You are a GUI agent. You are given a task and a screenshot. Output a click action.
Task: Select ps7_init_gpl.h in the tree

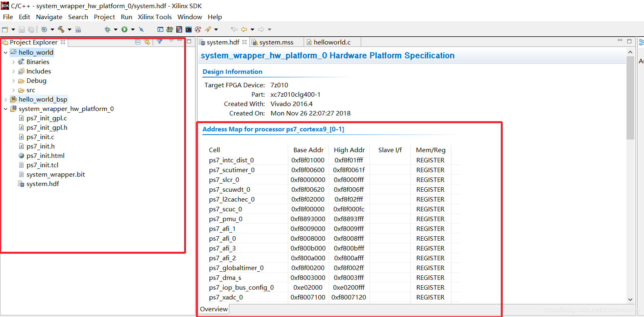(47, 128)
